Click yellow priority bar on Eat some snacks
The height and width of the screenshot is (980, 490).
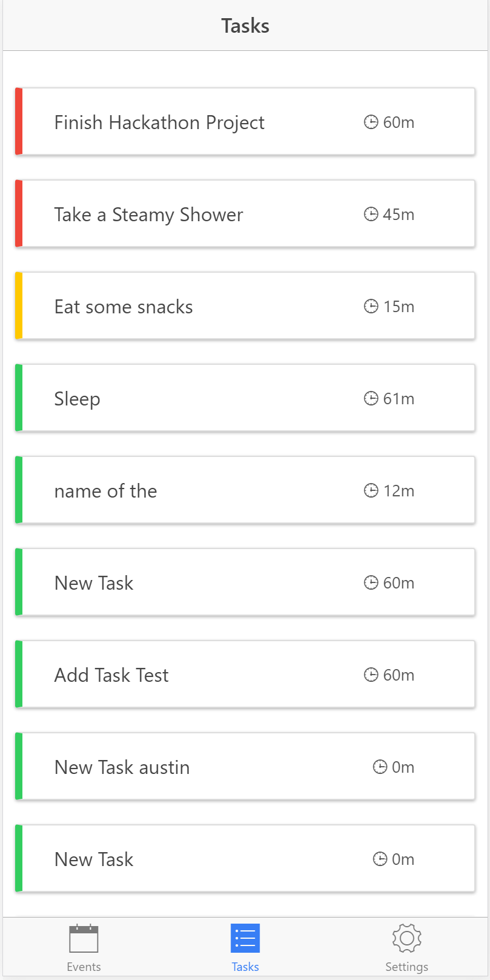(19, 305)
